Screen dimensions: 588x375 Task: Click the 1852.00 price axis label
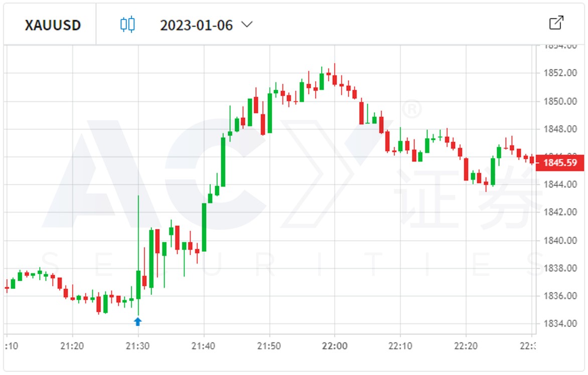click(x=559, y=73)
